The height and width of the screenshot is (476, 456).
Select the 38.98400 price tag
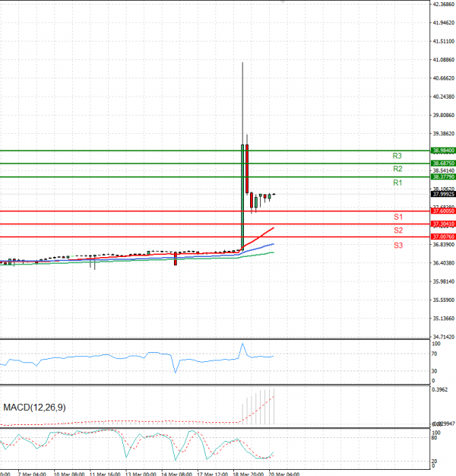(x=443, y=151)
